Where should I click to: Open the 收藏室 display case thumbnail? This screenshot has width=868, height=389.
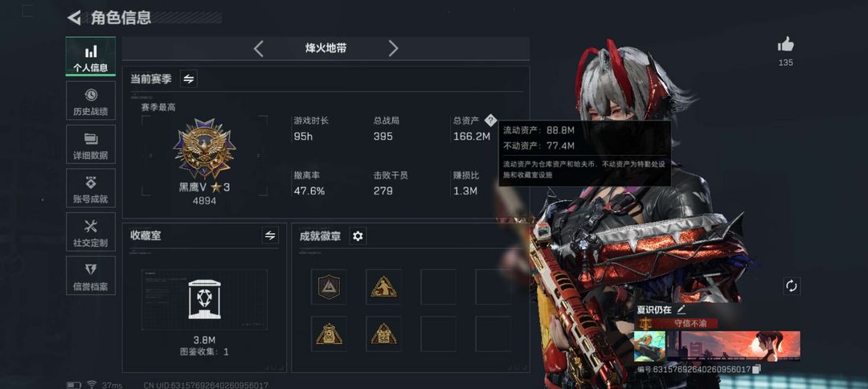[x=204, y=299]
